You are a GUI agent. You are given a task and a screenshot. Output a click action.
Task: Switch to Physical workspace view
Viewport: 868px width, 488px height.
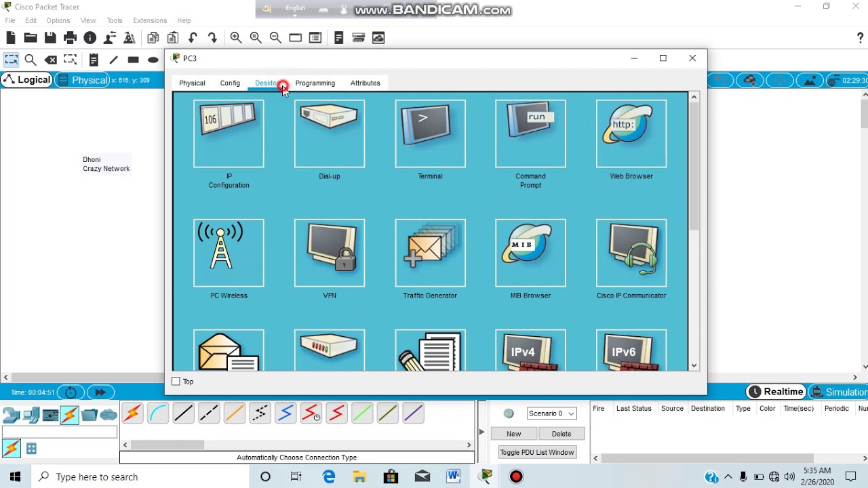coord(83,80)
